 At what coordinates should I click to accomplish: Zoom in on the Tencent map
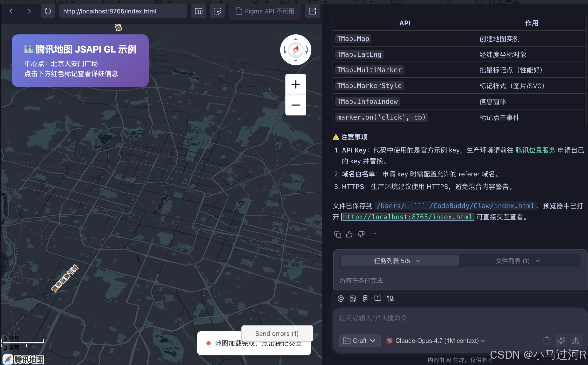click(296, 84)
